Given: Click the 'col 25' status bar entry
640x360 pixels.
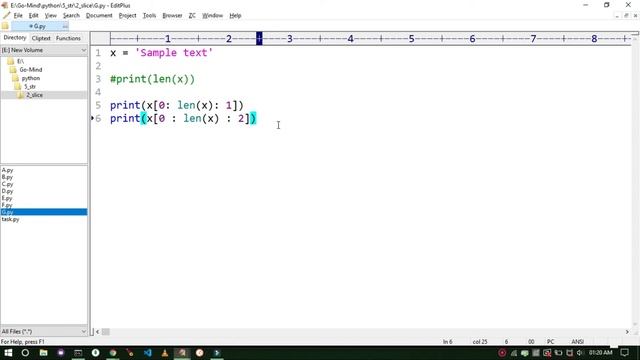Looking at the screenshot, I should pyautogui.click(x=480, y=342).
